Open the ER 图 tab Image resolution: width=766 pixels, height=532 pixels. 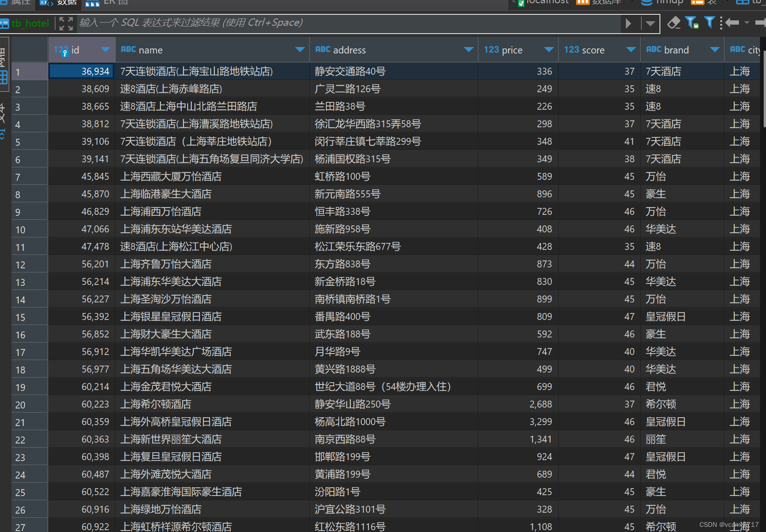[107, 3]
